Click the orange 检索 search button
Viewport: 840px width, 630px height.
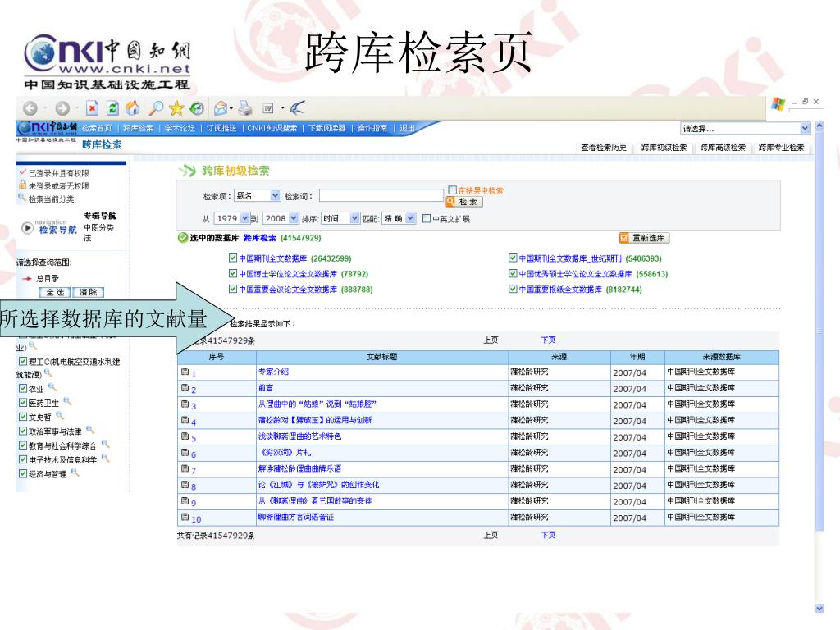[x=464, y=202]
